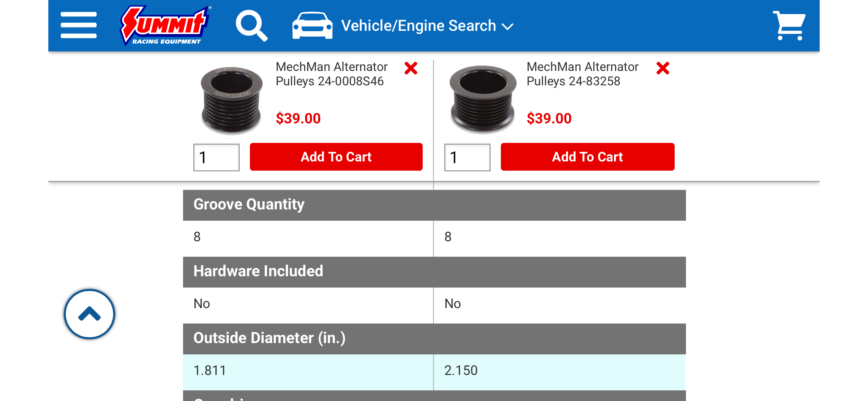Remove MechMan pulley 24-0008S46 from comparison
The width and height of the screenshot is (868, 401).
tap(411, 68)
